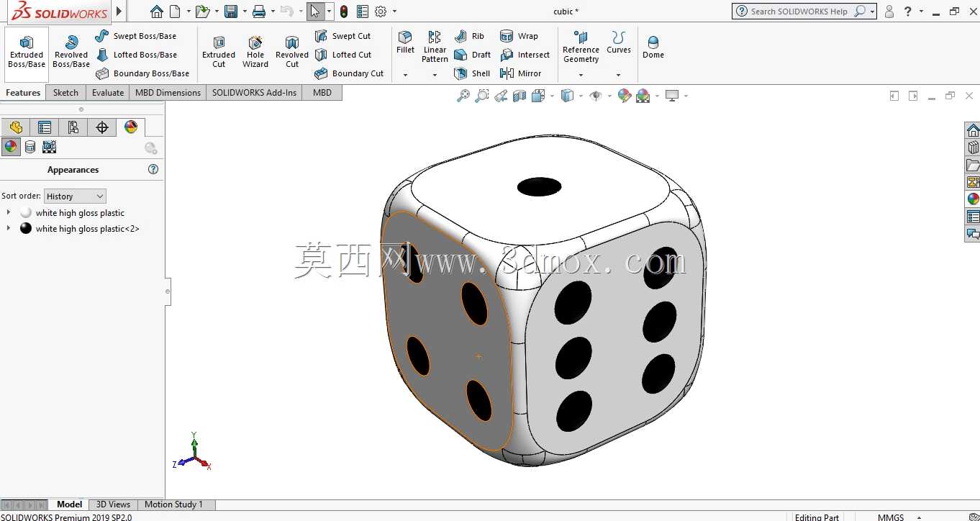980x521 pixels.
Task: Pick the Lofted Boss/Base tool
Action: tap(136, 55)
